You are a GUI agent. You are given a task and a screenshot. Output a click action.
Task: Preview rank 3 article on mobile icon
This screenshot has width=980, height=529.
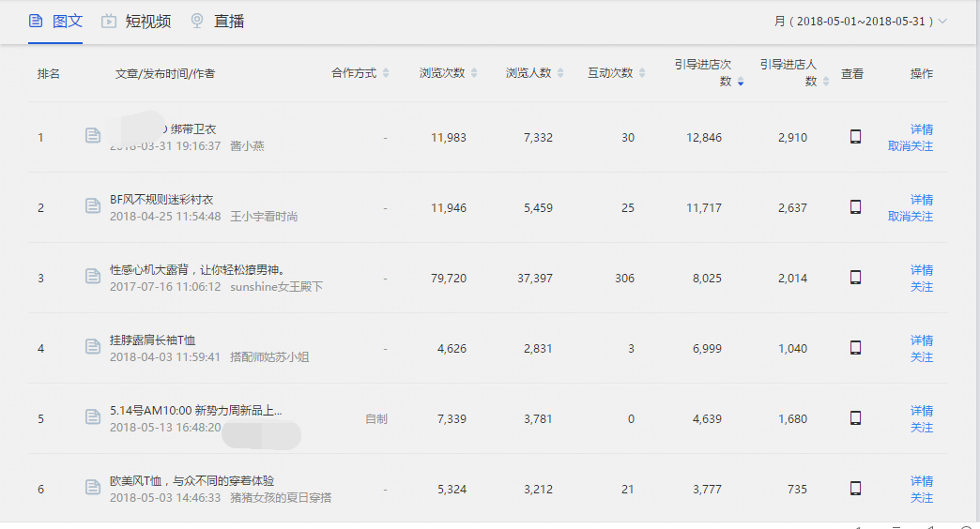tap(856, 277)
